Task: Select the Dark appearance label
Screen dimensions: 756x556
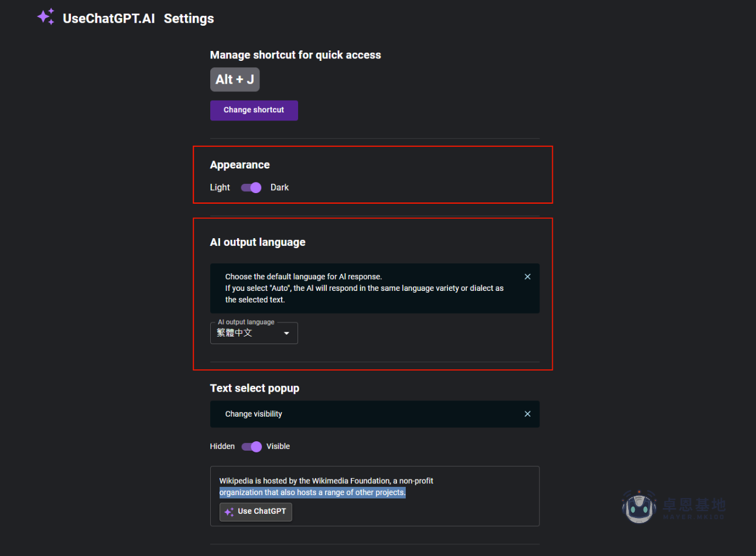Action: (279, 187)
